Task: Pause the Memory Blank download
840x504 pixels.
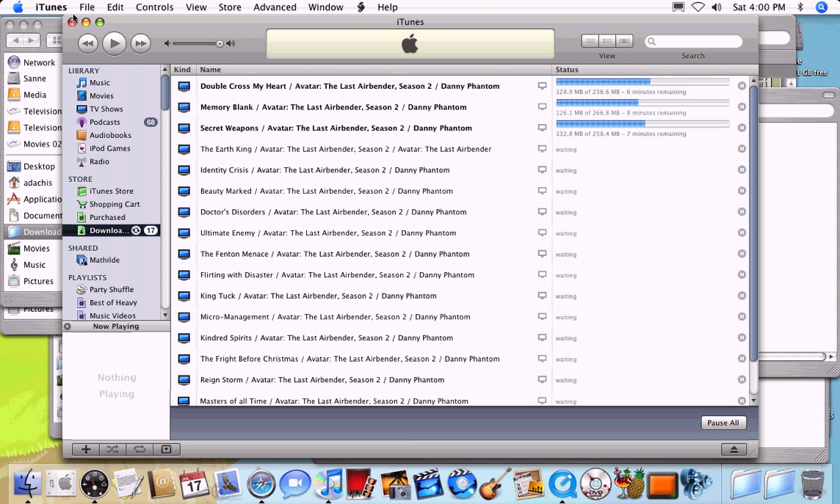Action: 742,106
